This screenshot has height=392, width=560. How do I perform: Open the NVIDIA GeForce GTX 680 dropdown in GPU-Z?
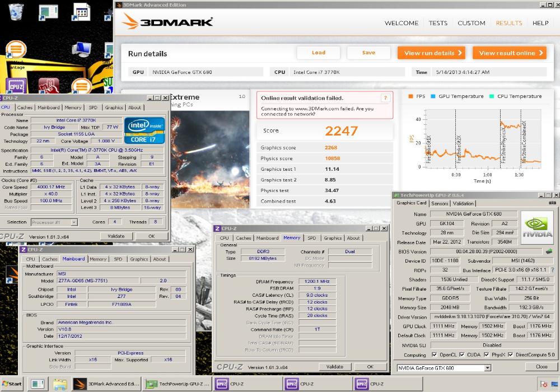click(x=444, y=368)
